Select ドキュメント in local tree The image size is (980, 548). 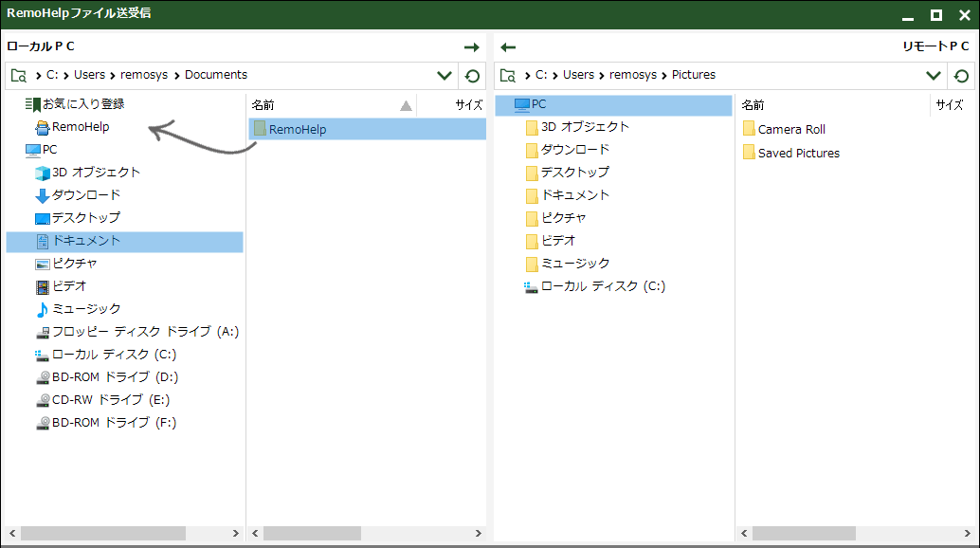pos(124,242)
